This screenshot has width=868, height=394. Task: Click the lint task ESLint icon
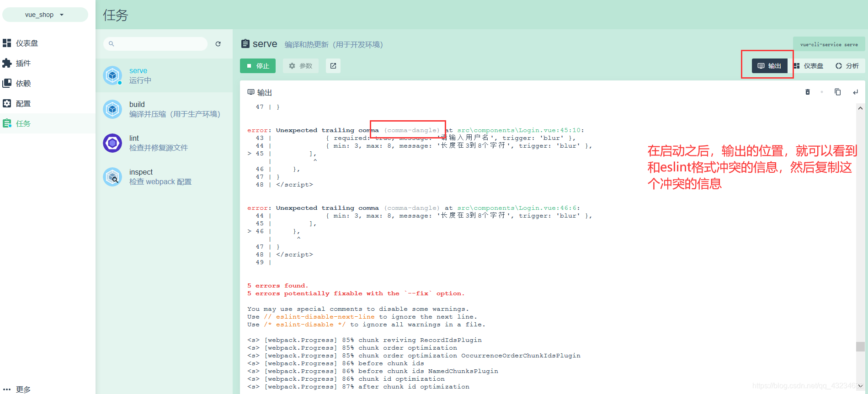[x=112, y=143]
